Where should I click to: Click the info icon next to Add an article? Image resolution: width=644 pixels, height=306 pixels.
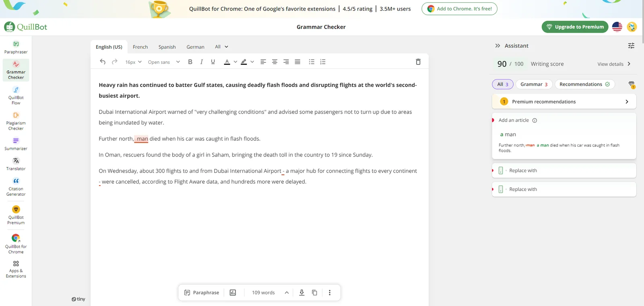tap(535, 120)
